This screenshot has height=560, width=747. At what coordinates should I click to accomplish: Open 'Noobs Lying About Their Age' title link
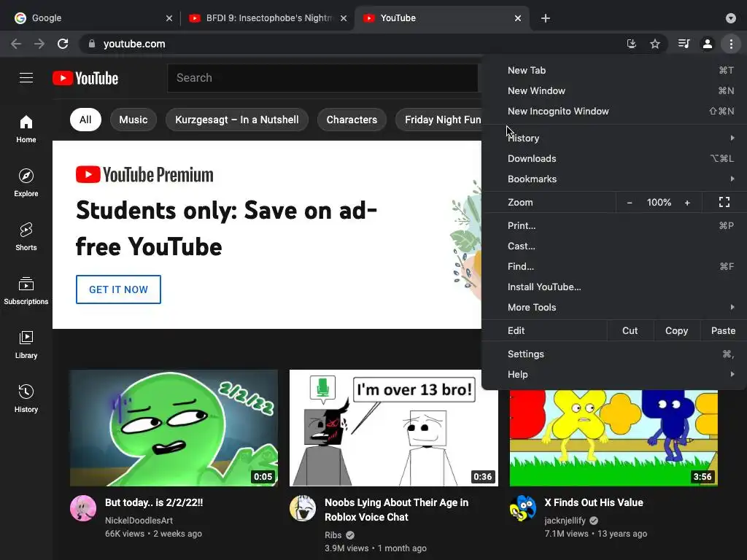point(396,510)
